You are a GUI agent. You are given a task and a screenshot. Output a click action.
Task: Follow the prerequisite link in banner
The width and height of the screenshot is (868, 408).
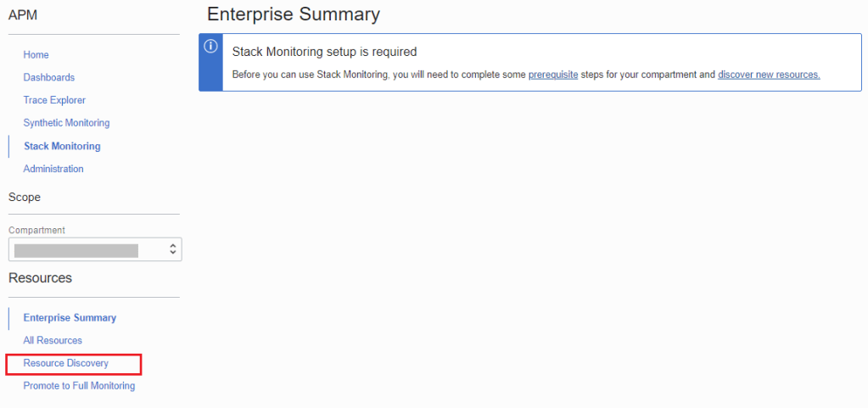point(553,75)
